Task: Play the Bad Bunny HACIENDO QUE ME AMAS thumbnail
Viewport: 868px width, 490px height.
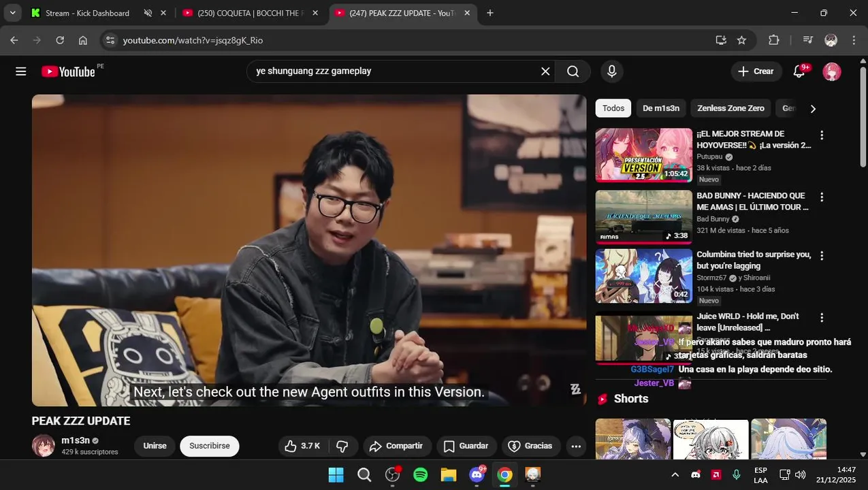Action: coord(643,217)
